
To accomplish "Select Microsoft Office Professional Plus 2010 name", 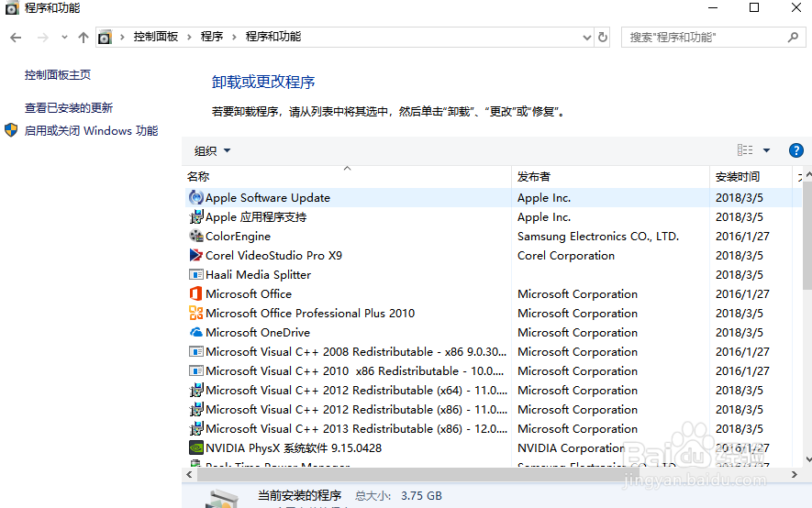I will (310, 313).
